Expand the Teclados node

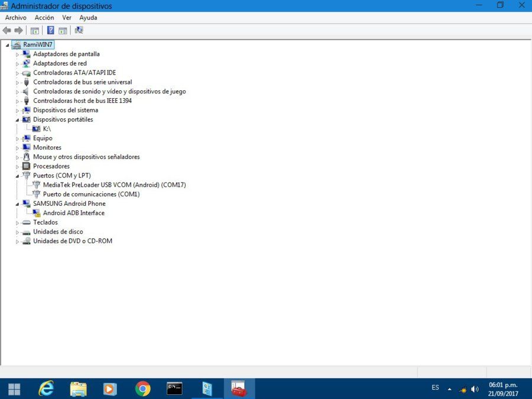click(x=17, y=223)
